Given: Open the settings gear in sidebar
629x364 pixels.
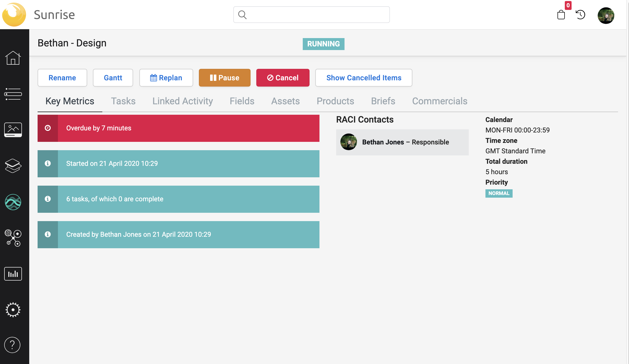Looking at the screenshot, I should (13, 310).
